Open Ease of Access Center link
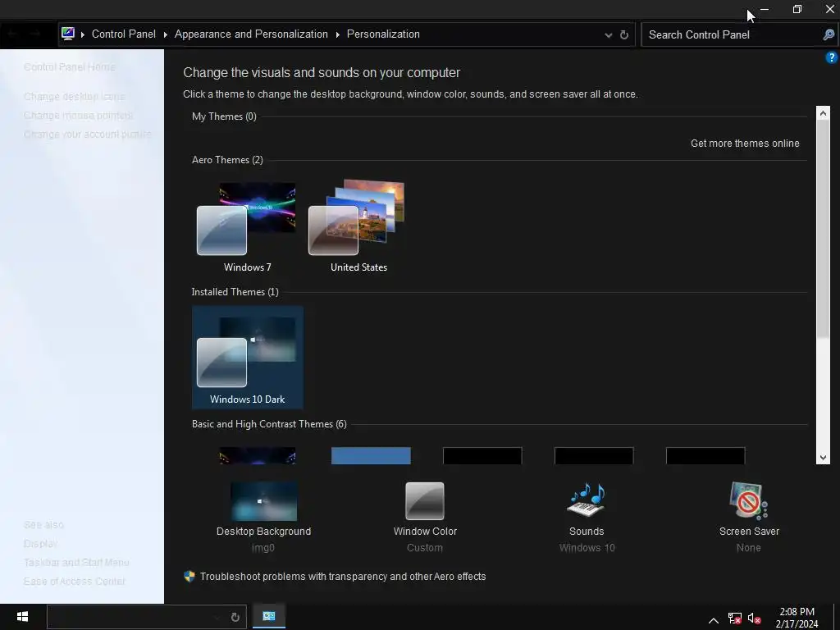The width and height of the screenshot is (840, 630). pos(75,581)
